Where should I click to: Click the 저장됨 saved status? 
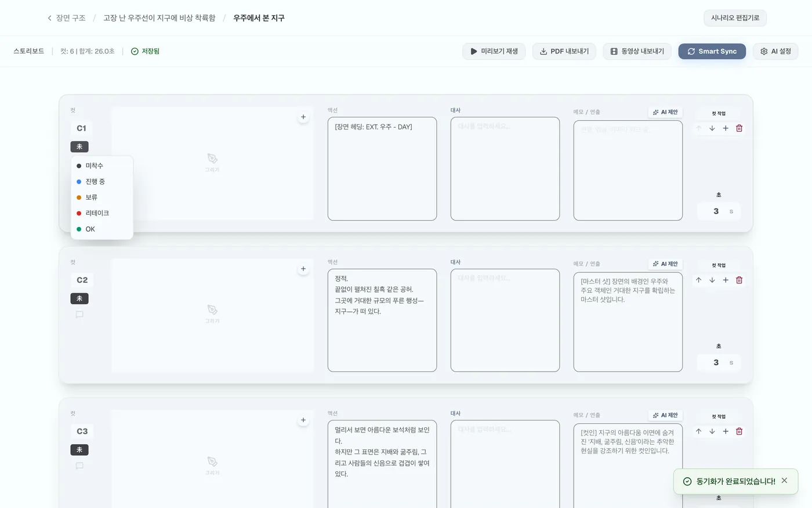pos(145,51)
